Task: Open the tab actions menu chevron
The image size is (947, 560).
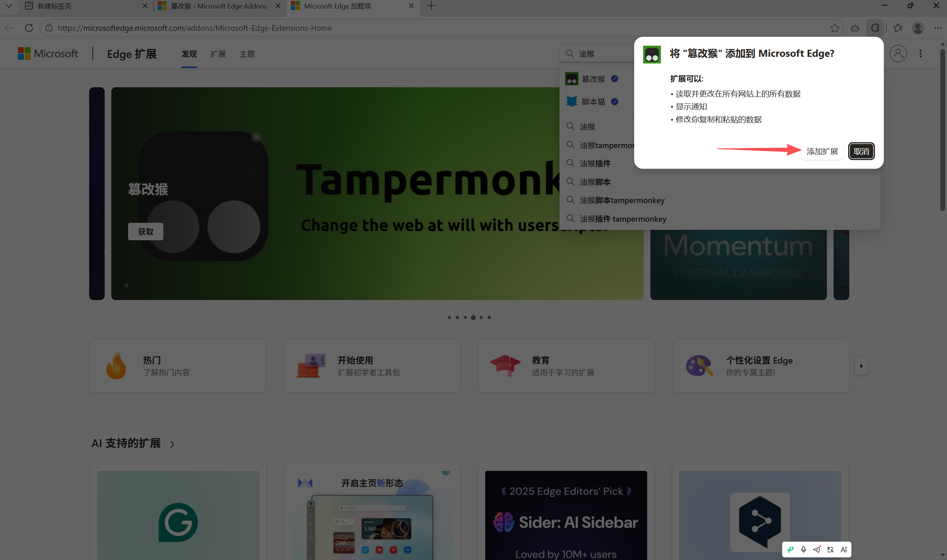Action: pyautogui.click(x=9, y=6)
